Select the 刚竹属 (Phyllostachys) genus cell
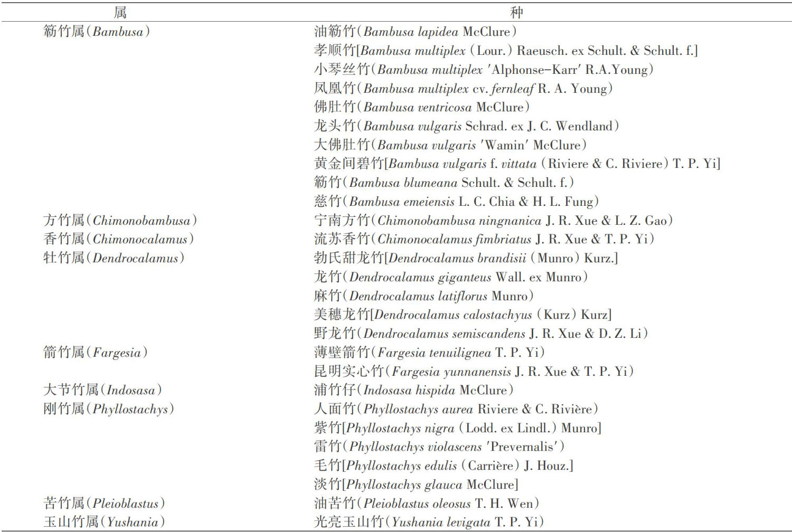 point(108,409)
